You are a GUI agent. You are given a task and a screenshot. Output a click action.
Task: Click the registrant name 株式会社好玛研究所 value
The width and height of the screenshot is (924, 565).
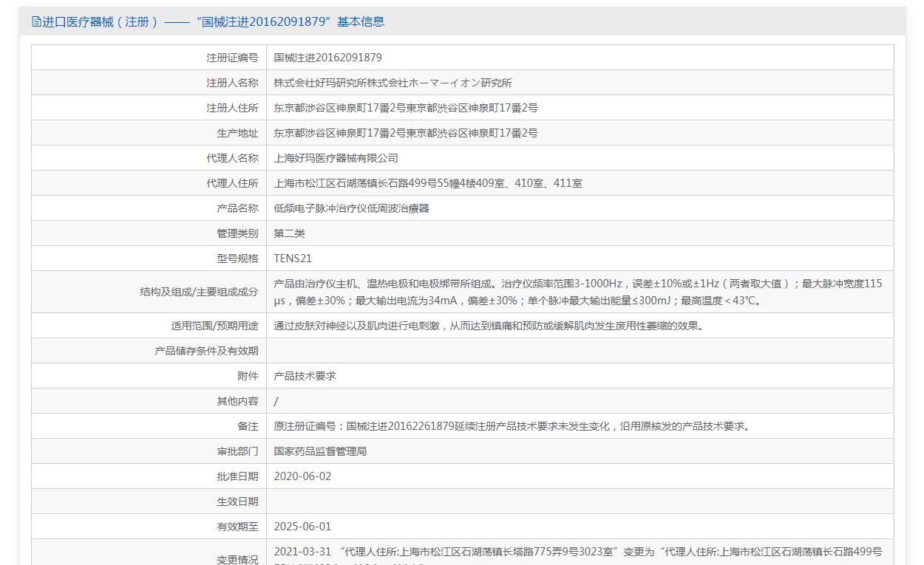click(x=393, y=83)
